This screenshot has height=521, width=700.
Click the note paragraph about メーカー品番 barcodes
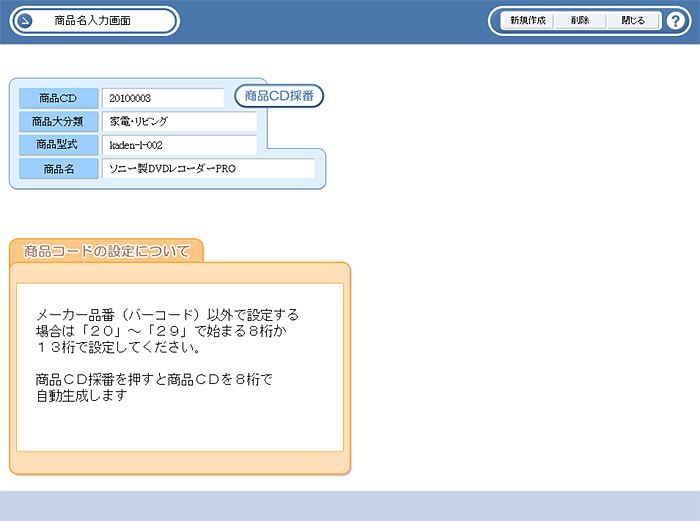point(167,332)
